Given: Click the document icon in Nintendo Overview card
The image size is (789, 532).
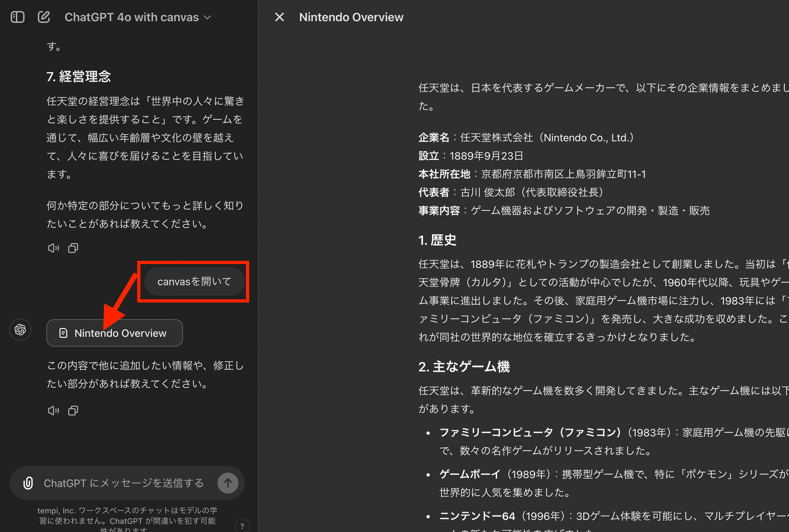Looking at the screenshot, I should pos(63,333).
